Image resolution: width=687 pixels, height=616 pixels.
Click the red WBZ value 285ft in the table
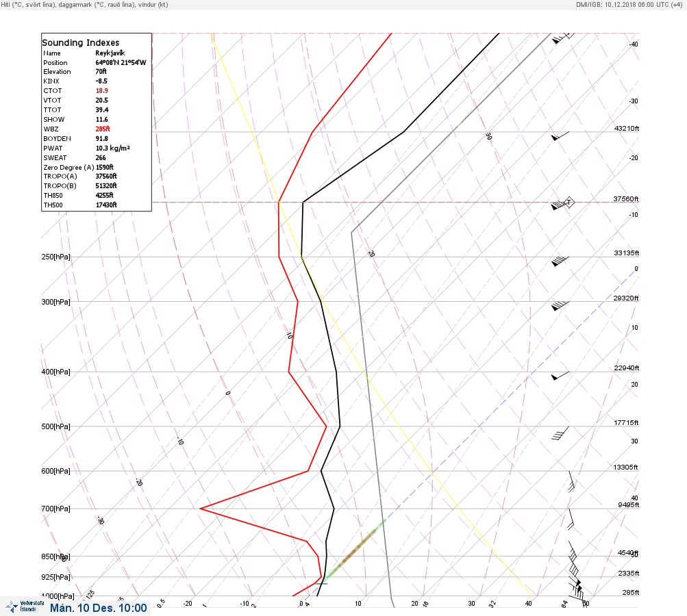click(x=103, y=129)
